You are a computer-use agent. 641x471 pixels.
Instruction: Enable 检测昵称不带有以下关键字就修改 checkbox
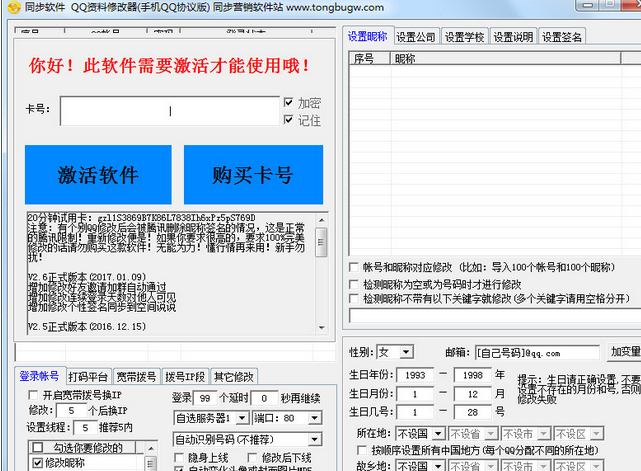354,299
